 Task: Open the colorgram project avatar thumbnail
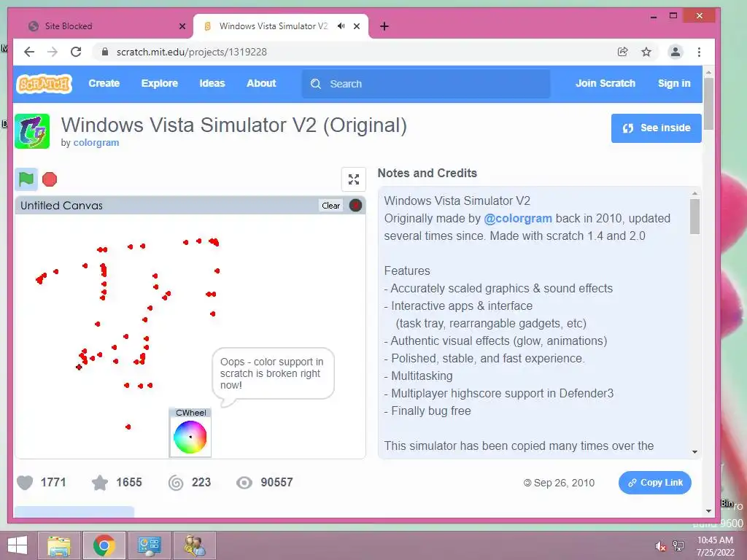[32, 131]
